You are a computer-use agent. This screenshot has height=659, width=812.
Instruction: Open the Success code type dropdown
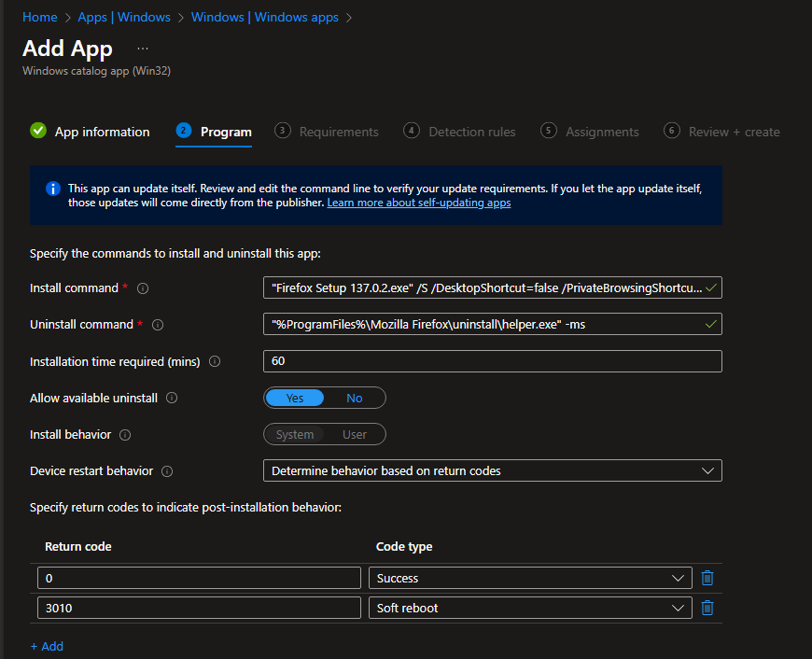[x=530, y=579]
